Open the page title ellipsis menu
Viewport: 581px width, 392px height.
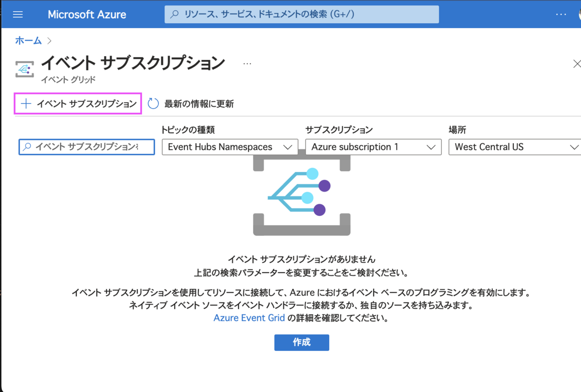click(x=247, y=63)
